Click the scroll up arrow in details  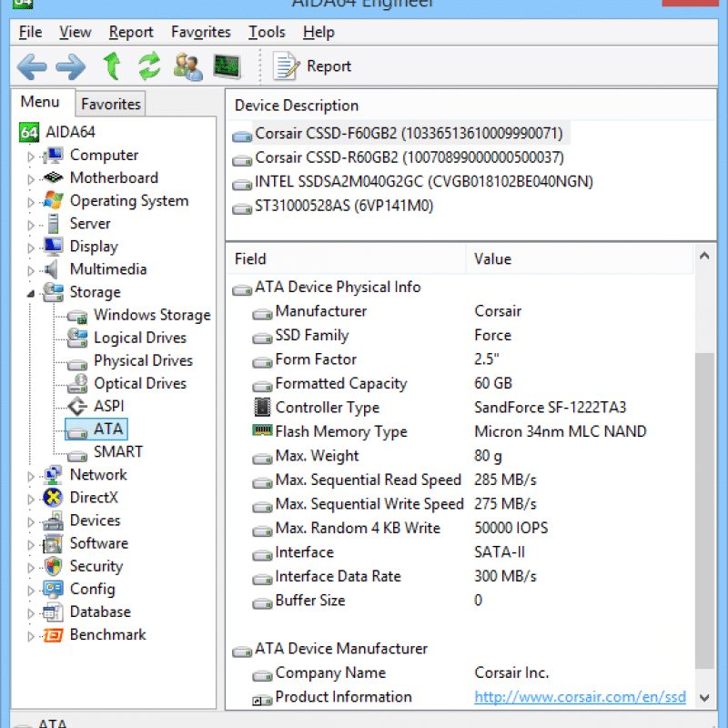pyautogui.click(x=704, y=256)
